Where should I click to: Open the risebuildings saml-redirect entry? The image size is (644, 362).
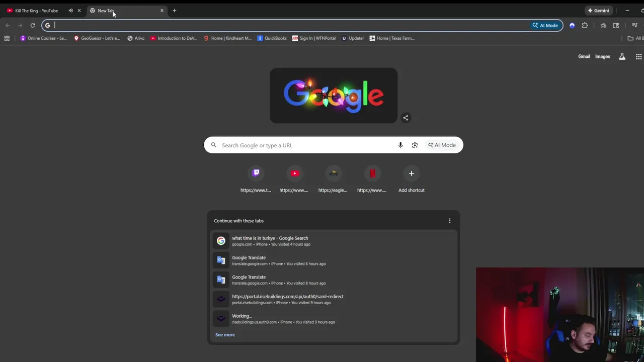coord(334,299)
